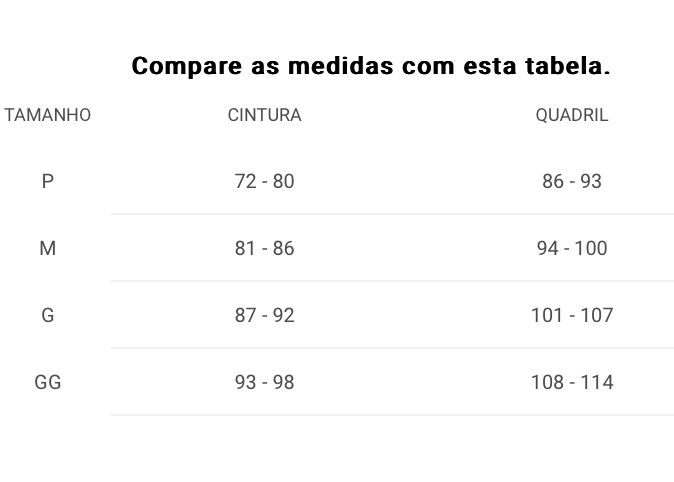Screen dimensions: 674x482
Task: Click the CINTURA column header
Action: [x=264, y=115]
